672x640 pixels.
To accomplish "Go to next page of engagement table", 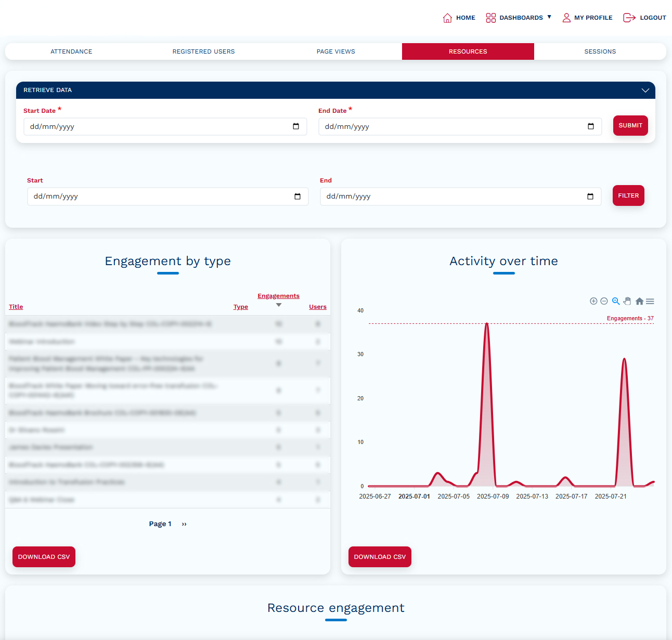I will pos(184,524).
